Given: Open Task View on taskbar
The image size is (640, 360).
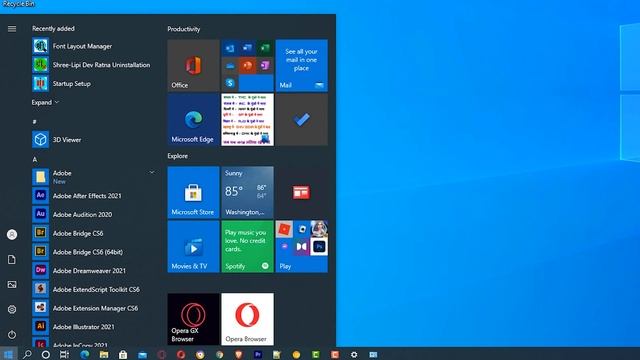Looking at the screenshot, I should pyautogui.click(x=64, y=354).
